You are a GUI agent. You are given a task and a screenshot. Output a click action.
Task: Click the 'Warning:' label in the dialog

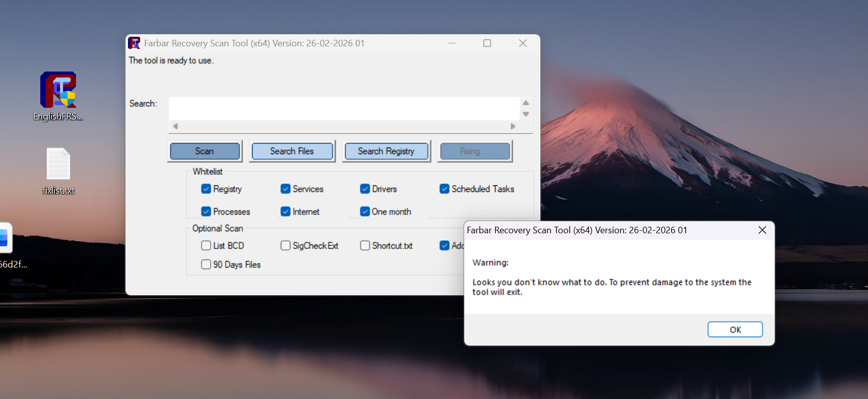(490, 262)
